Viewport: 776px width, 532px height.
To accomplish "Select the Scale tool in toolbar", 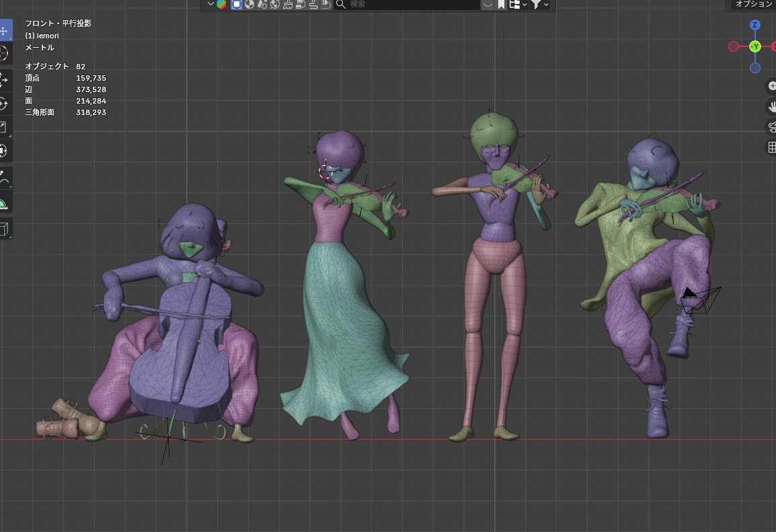I will tap(4, 127).
